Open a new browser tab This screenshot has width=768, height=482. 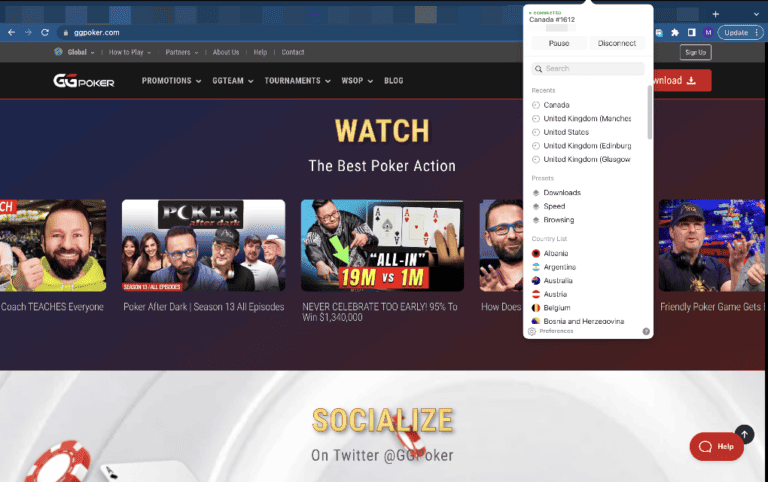coord(714,13)
